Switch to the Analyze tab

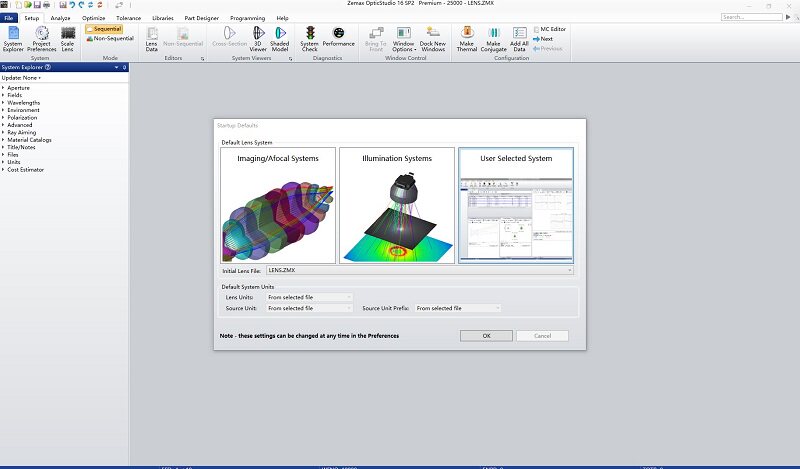pyautogui.click(x=60, y=18)
